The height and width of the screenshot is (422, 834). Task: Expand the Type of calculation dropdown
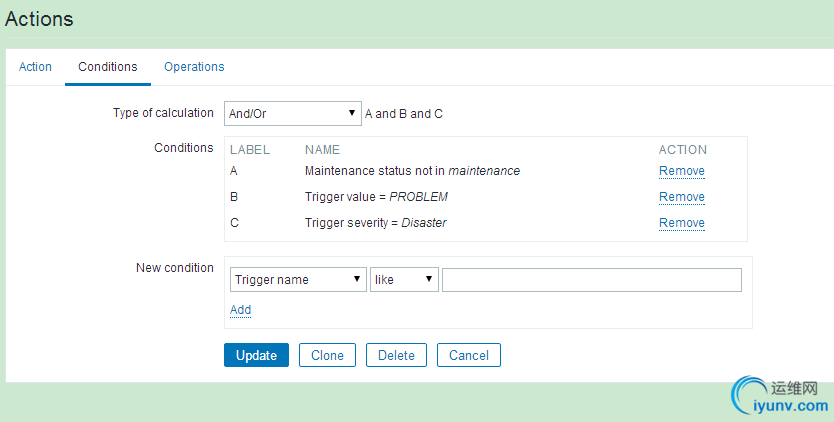(x=292, y=114)
